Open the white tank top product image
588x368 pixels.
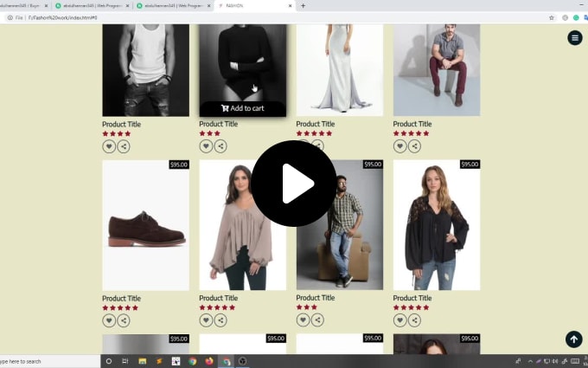146,70
